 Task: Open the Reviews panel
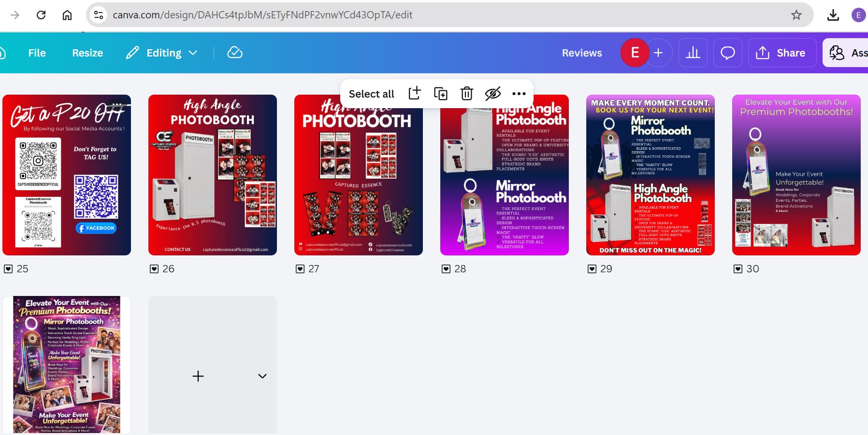coord(582,53)
